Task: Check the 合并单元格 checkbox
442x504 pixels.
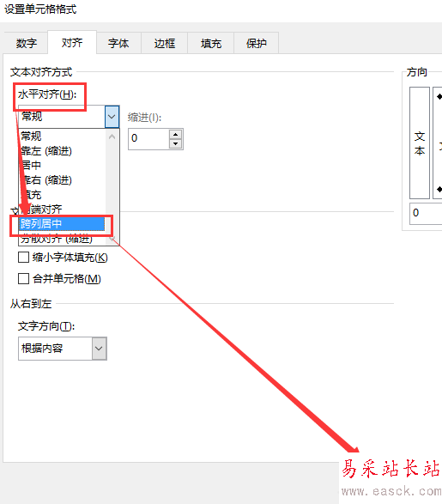Action: coord(24,278)
